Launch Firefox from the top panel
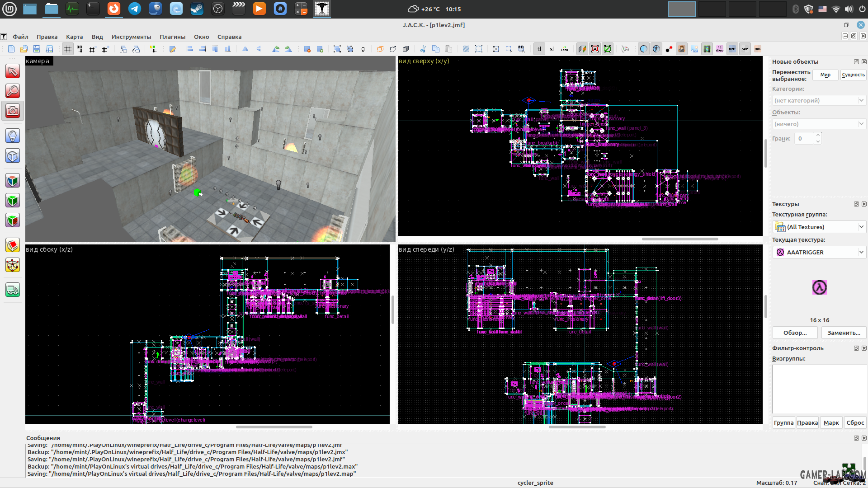 114,9
